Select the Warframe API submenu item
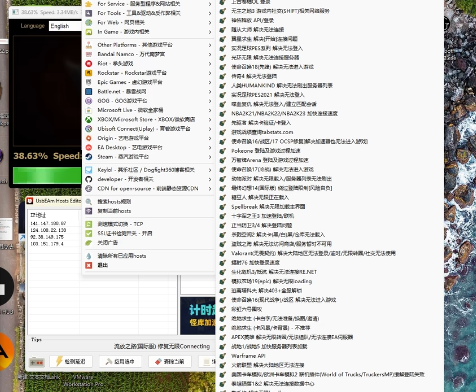This screenshot has width=476, height=392. (x=329, y=356)
